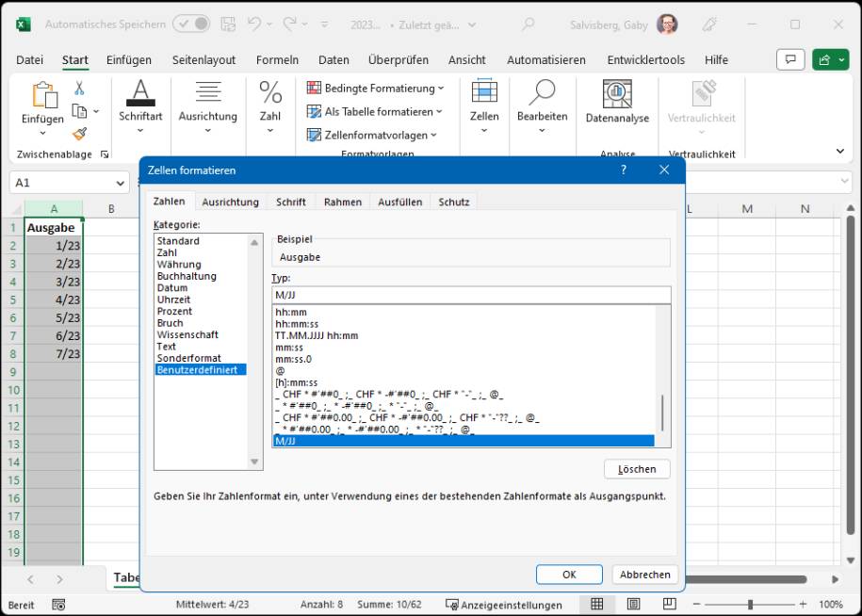Viewport: 862px width, 616px height.
Task: Expand the Einfügen paste options chevron
Action: coord(41,135)
